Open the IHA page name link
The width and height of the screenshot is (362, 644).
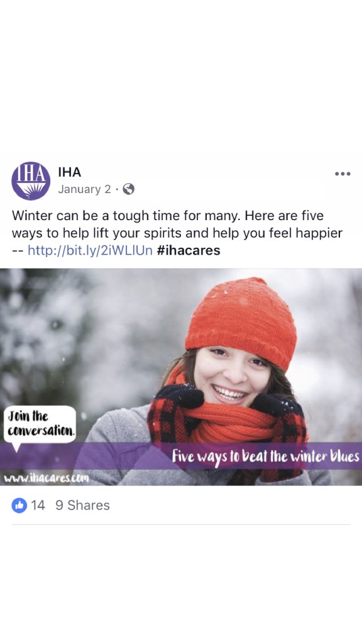(x=70, y=172)
